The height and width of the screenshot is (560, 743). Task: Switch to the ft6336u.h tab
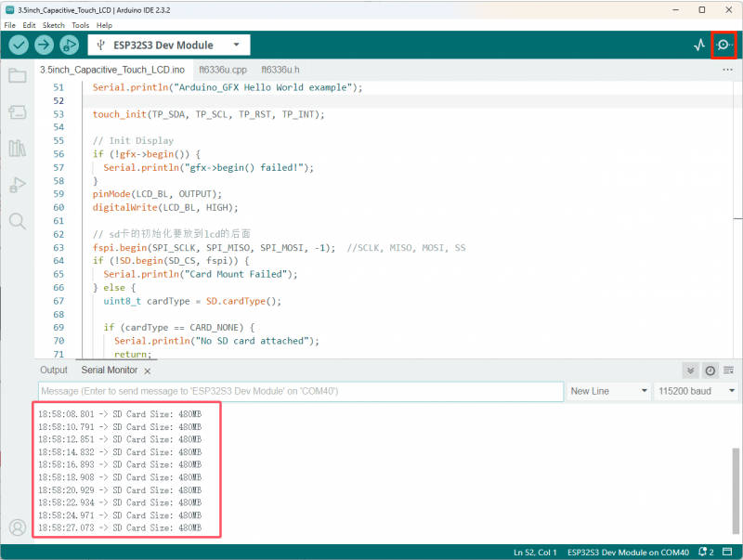(x=280, y=70)
